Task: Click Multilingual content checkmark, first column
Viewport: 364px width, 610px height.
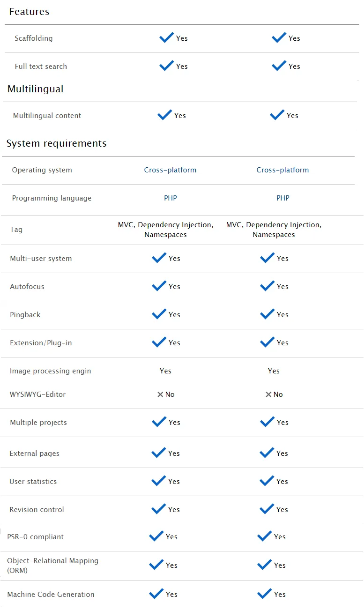Action: 164,115
